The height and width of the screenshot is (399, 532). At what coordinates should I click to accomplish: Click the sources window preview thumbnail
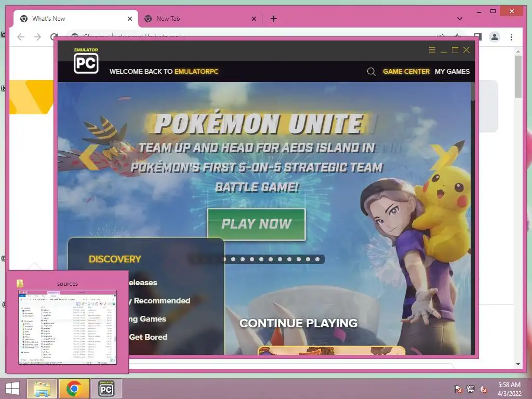pos(68,327)
